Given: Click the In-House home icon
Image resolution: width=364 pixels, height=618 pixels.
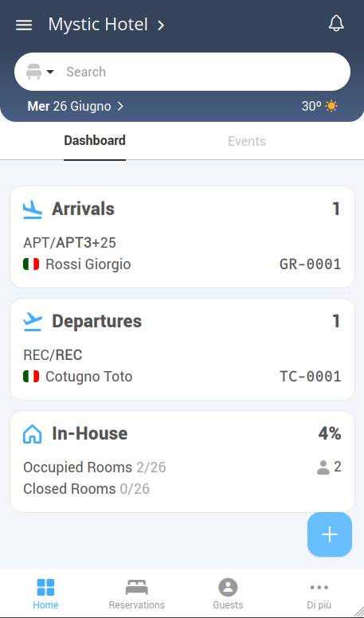Looking at the screenshot, I should pyautogui.click(x=33, y=434).
